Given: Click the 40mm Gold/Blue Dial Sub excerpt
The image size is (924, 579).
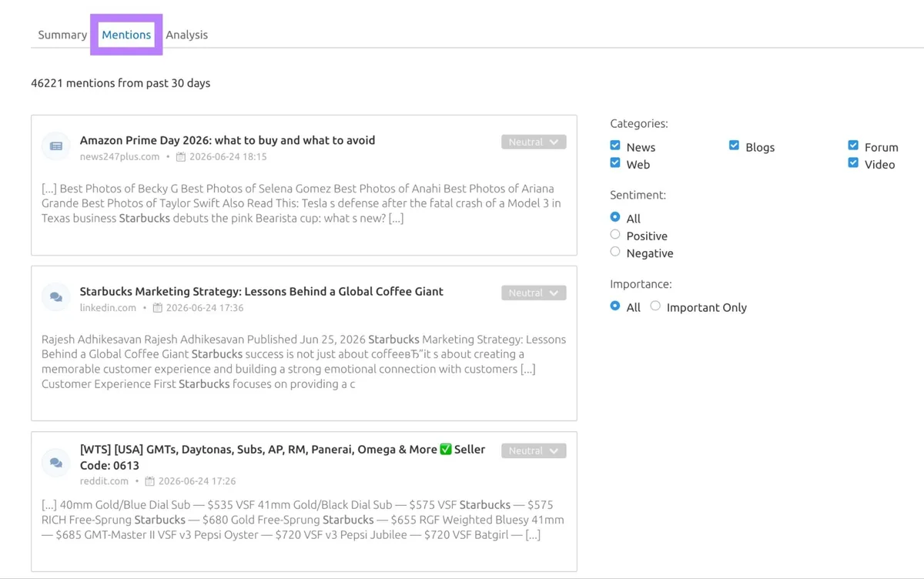Looking at the screenshot, I should [x=303, y=520].
